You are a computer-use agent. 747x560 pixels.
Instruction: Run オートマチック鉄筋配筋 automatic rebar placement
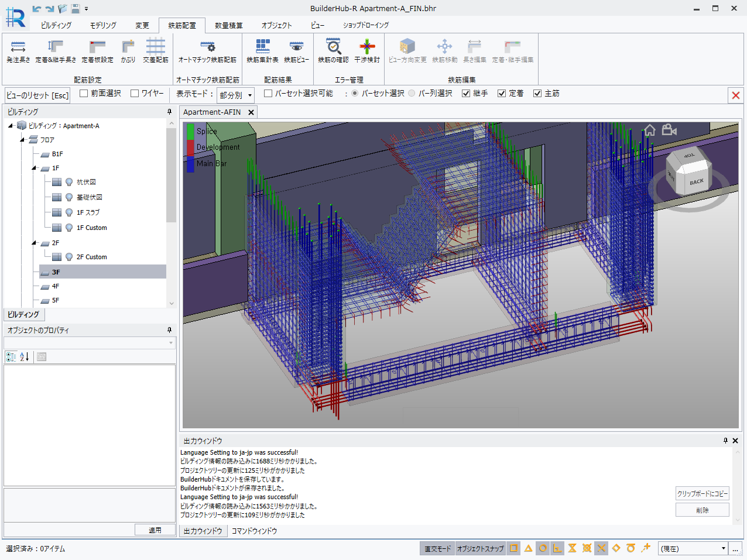207,51
